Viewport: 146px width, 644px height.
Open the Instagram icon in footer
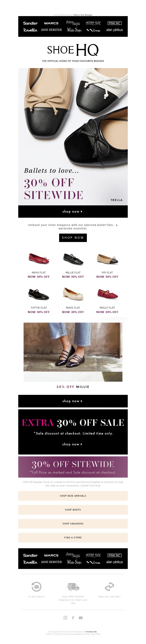(65, 617)
